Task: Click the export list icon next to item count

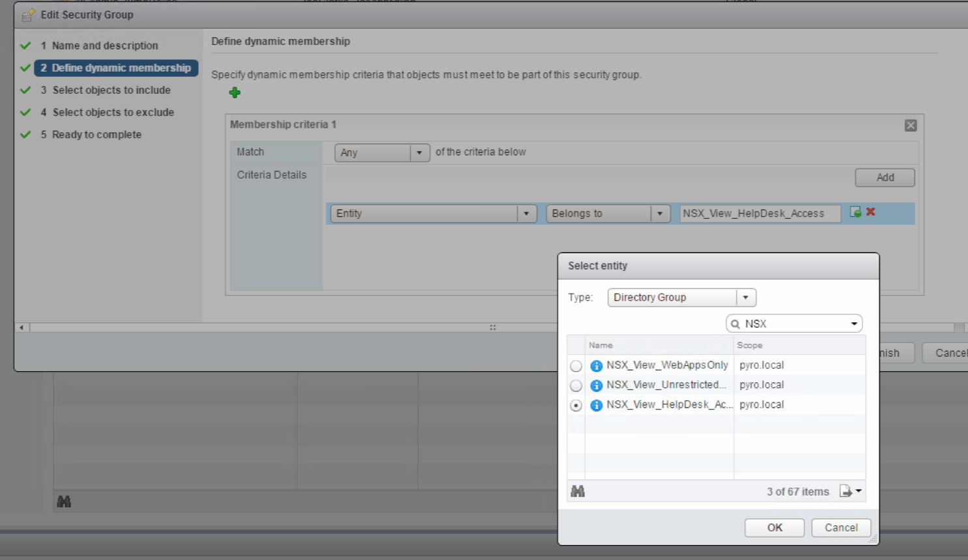Action: [x=847, y=492]
